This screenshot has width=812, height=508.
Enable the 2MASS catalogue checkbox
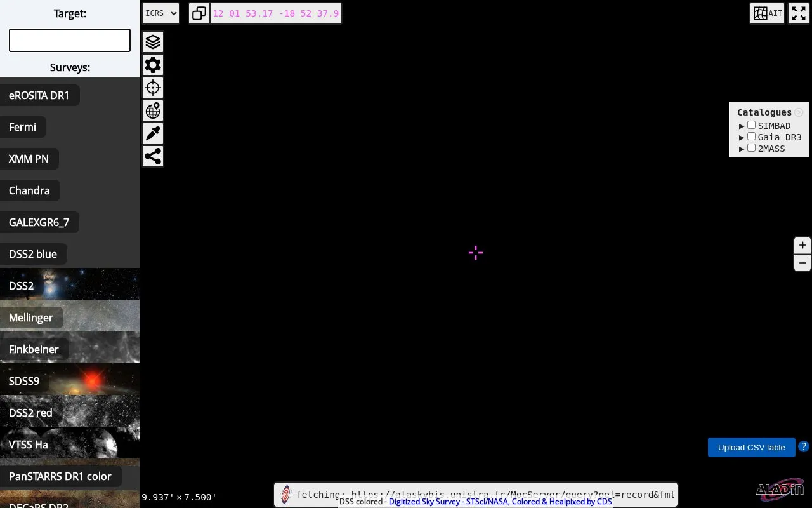(751, 148)
